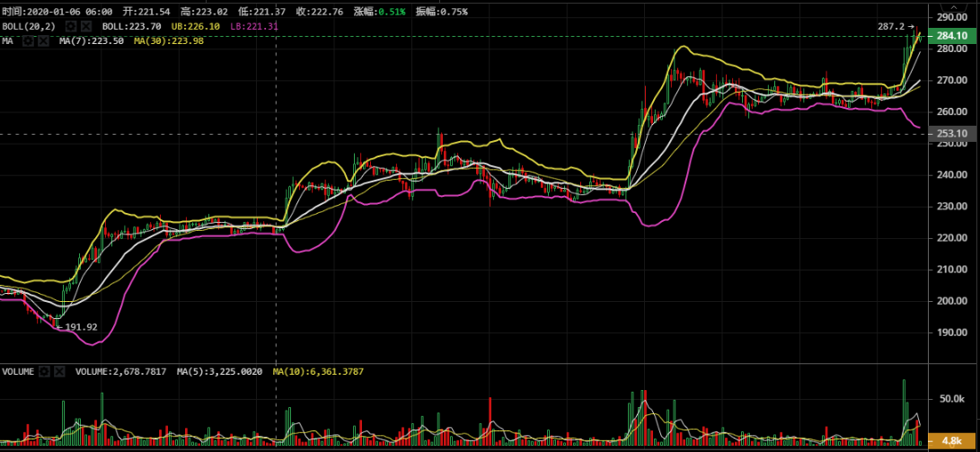The width and height of the screenshot is (980, 452).
Task: Click the 240.00 price axis label
Action: point(953,175)
